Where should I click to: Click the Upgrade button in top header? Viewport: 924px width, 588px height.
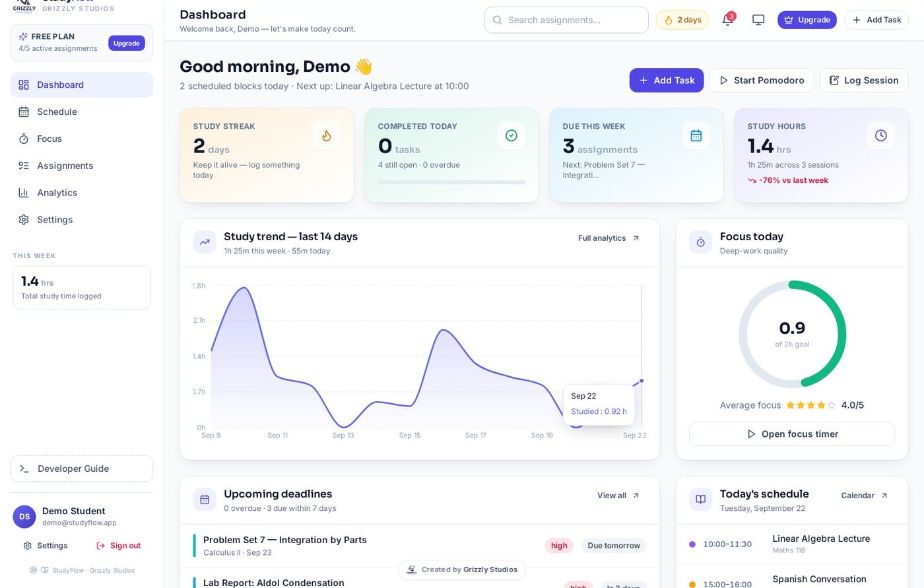click(x=807, y=20)
